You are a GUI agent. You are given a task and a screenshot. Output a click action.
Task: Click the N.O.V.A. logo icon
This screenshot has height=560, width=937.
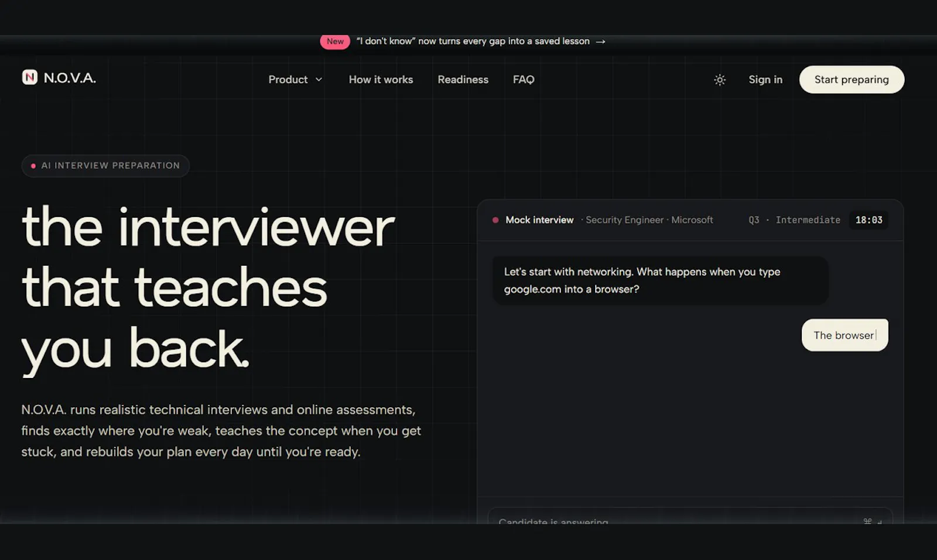tap(30, 77)
